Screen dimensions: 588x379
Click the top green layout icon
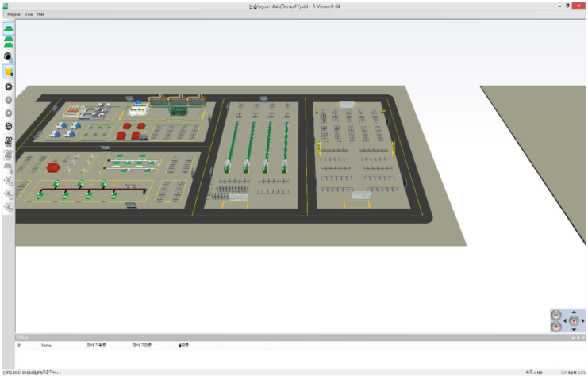9,29
